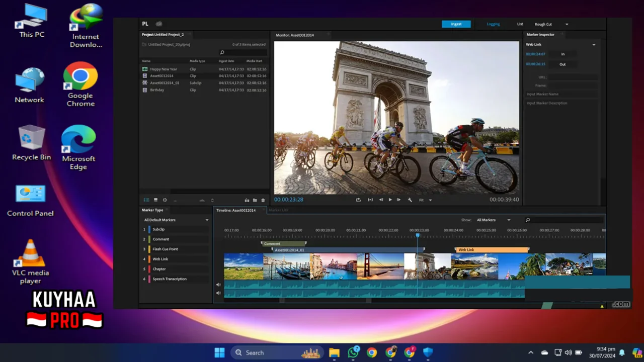Switch to the List workspace

coord(520,24)
